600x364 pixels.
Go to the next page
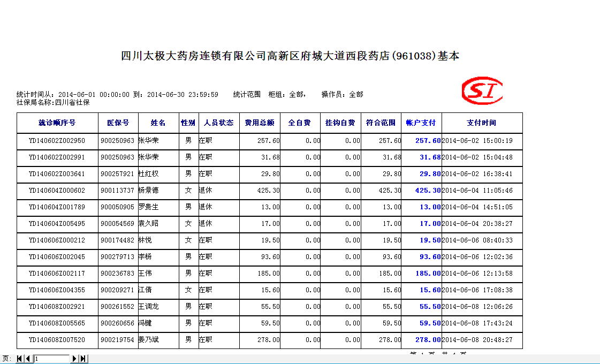point(74,359)
